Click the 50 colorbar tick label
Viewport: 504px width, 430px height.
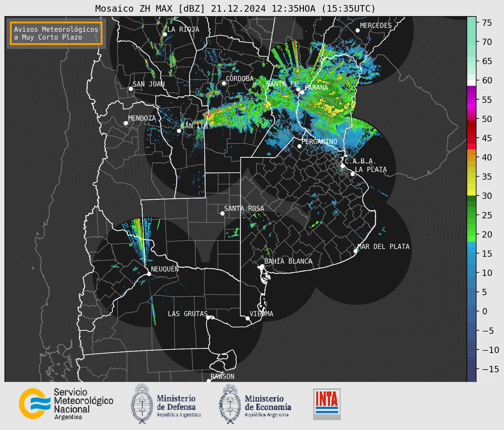(x=487, y=119)
